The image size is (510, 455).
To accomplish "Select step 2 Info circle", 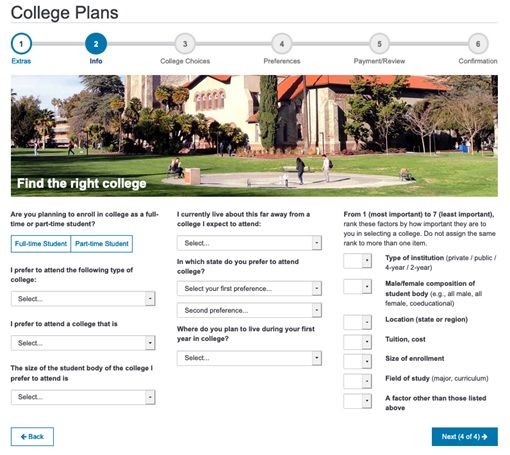I will click(x=96, y=44).
